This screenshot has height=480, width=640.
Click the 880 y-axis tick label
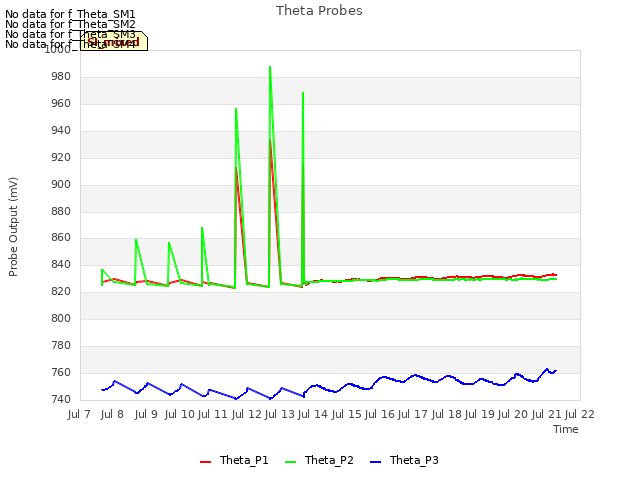(x=61, y=211)
